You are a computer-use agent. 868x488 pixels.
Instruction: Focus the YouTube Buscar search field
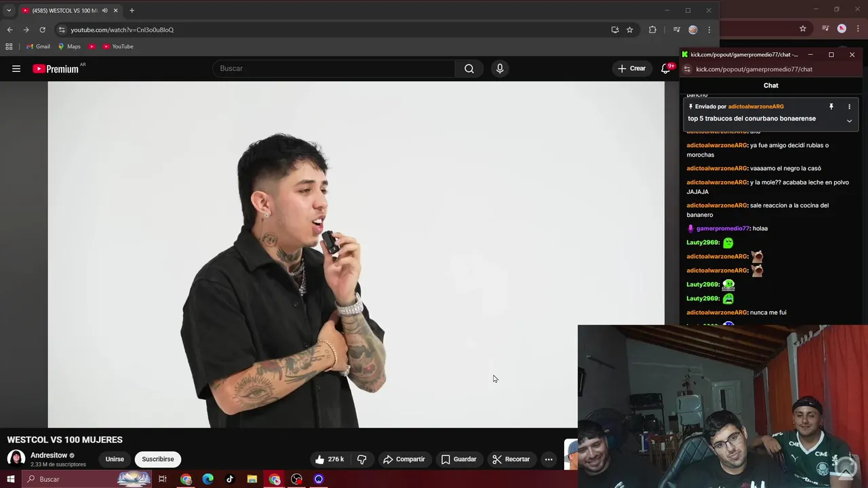pos(334,68)
